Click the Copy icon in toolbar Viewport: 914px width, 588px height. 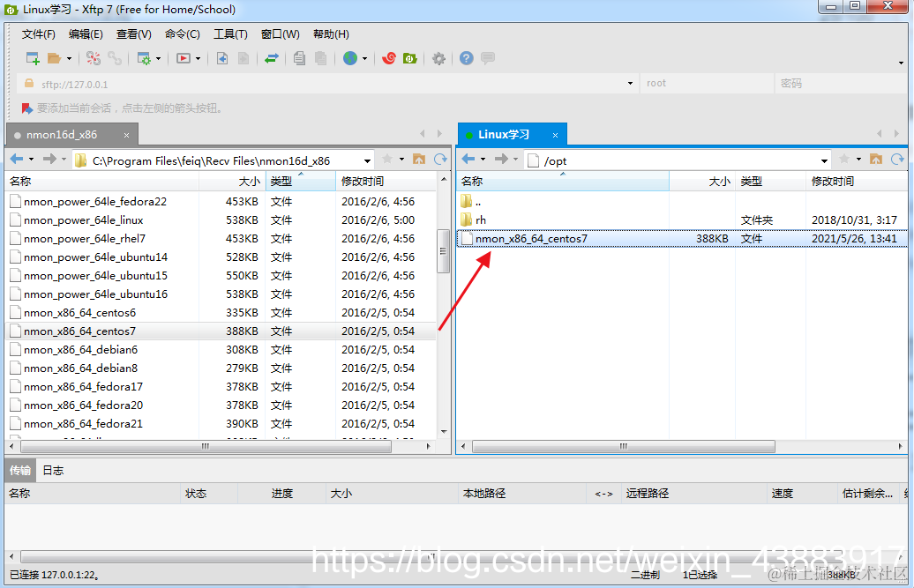click(x=299, y=58)
